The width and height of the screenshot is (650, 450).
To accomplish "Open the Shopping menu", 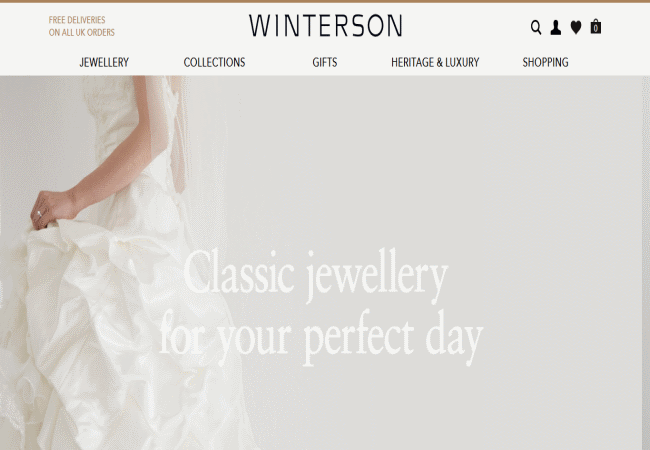I will (546, 62).
